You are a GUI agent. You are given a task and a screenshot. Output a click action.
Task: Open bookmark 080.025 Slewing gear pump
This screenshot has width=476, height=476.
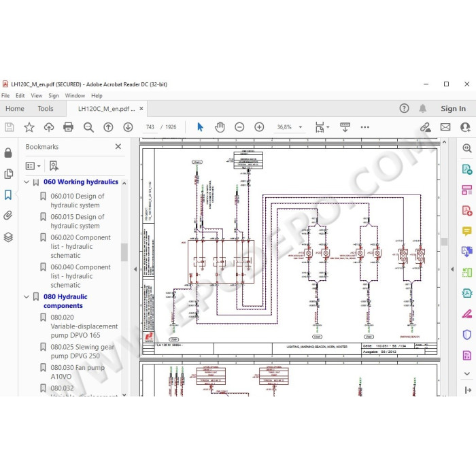(x=82, y=352)
